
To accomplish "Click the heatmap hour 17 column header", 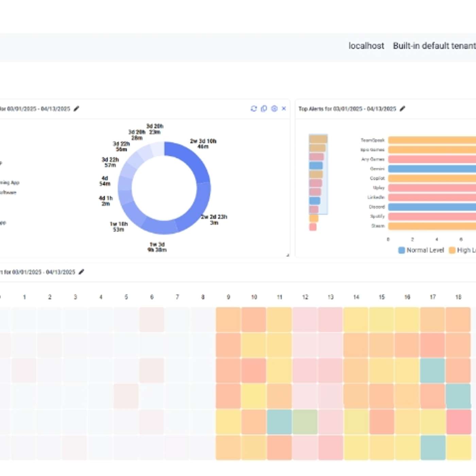I will tap(433, 297).
